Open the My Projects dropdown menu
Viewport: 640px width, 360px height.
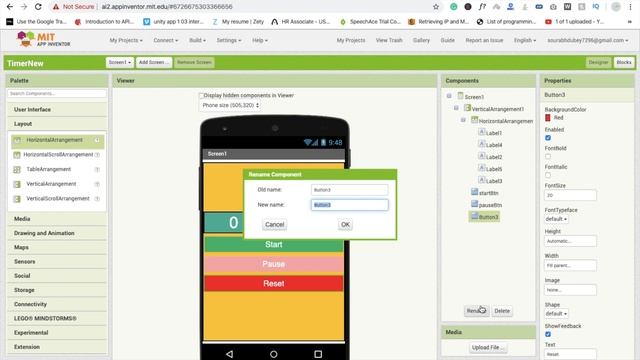pyautogui.click(x=126, y=40)
